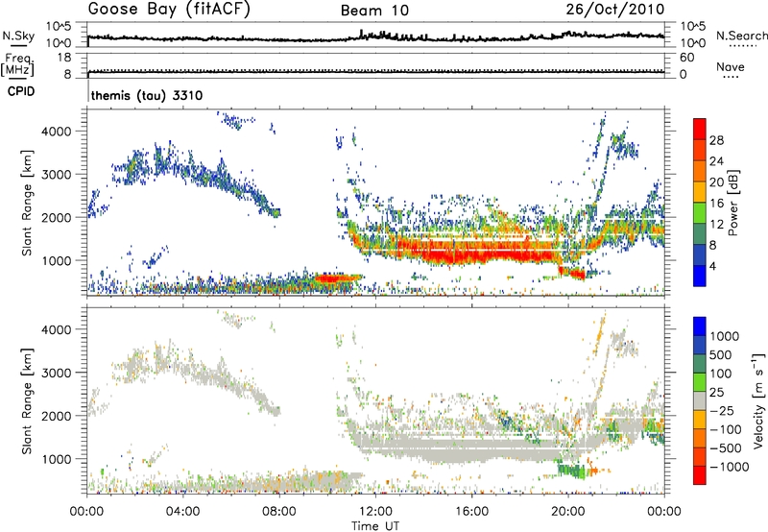
Task: Click the "-1000" velocity colorbar value
Action: [729, 467]
